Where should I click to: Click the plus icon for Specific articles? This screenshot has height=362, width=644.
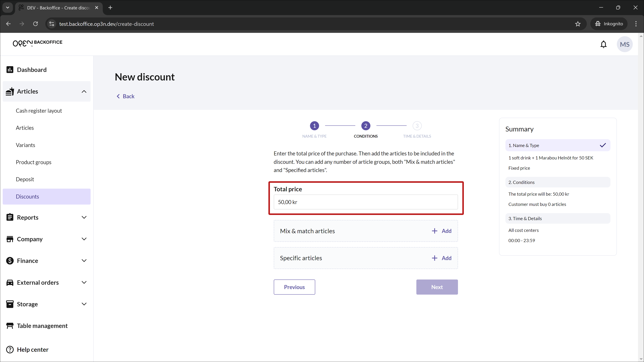(x=434, y=258)
